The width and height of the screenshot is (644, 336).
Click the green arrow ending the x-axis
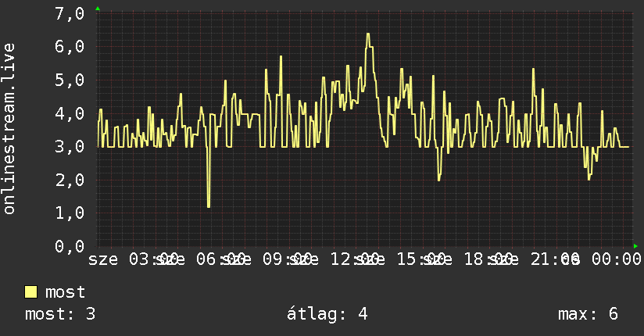pyautogui.click(x=635, y=246)
